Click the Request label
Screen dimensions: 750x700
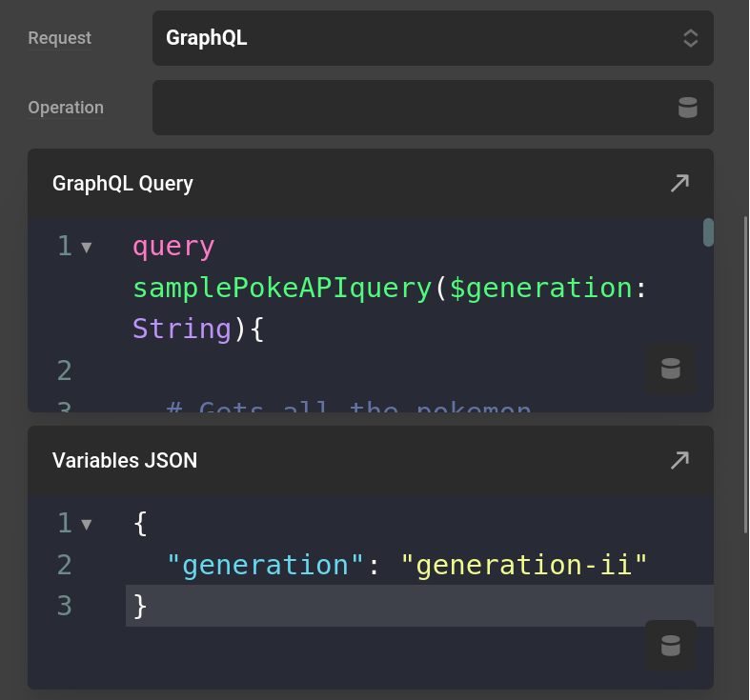(59, 38)
